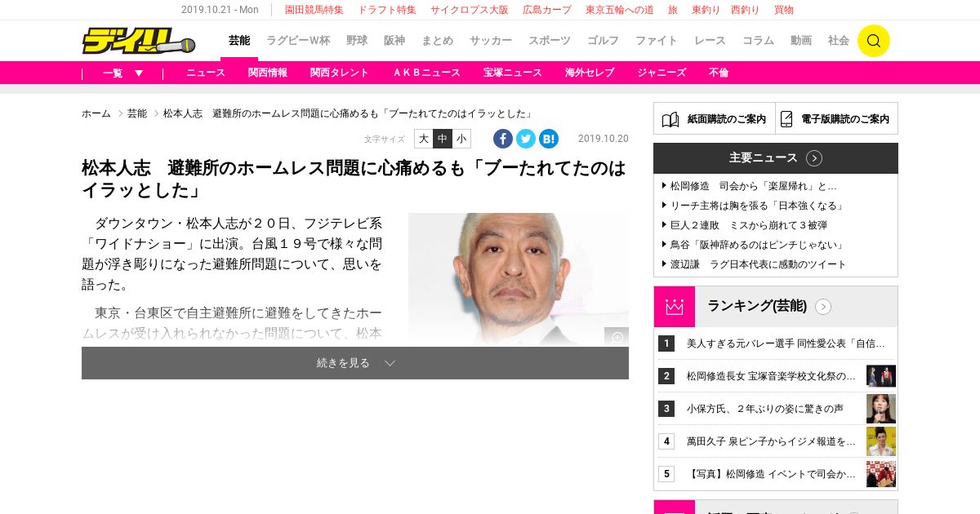Screen dimensions: 980x514
Task: Select ＡＫＢニュース in pink submenu
Action: 426,73
